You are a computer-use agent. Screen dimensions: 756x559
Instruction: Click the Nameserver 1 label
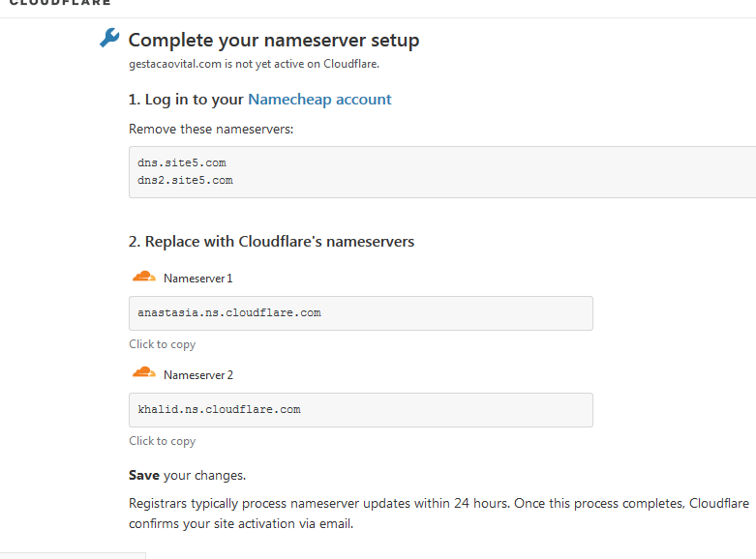point(198,279)
